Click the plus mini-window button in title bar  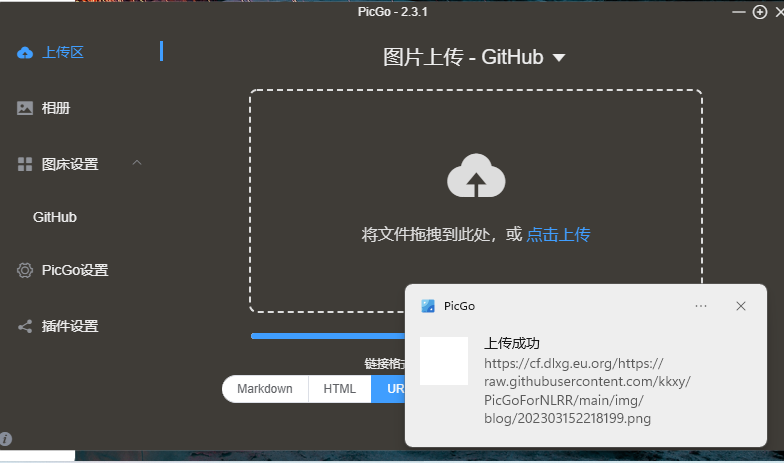click(760, 12)
